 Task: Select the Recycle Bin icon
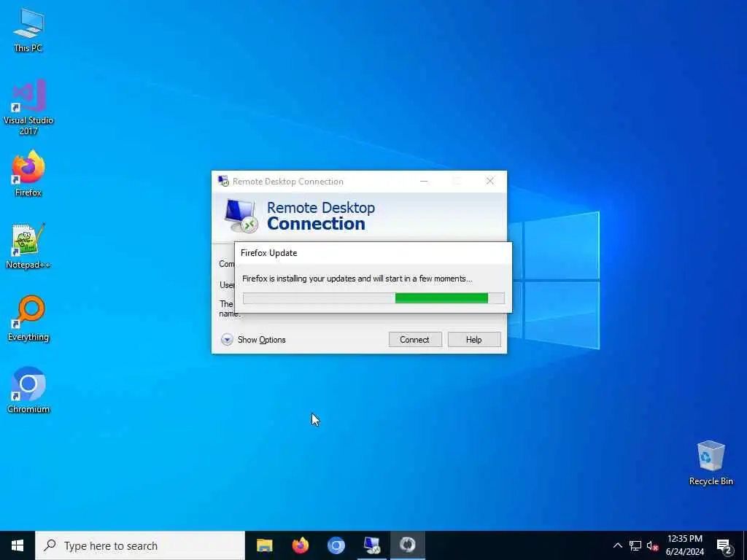pyautogui.click(x=711, y=463)
